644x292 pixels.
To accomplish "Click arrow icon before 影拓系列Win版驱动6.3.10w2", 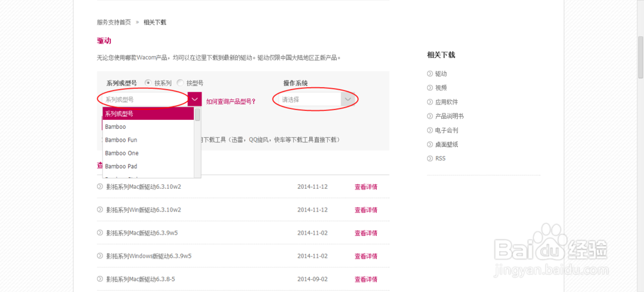I will 100,209.
